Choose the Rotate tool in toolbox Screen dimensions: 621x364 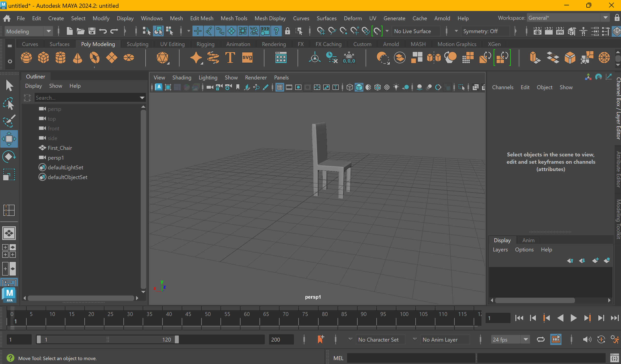9,156
